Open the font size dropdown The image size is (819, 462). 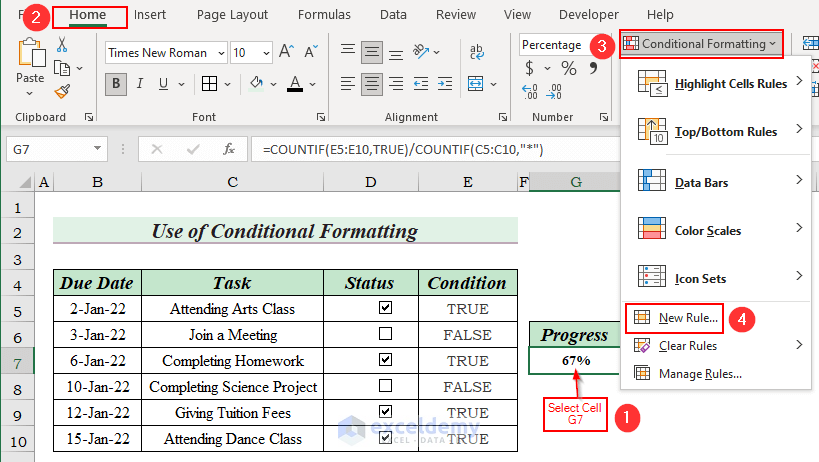[266, 53]
